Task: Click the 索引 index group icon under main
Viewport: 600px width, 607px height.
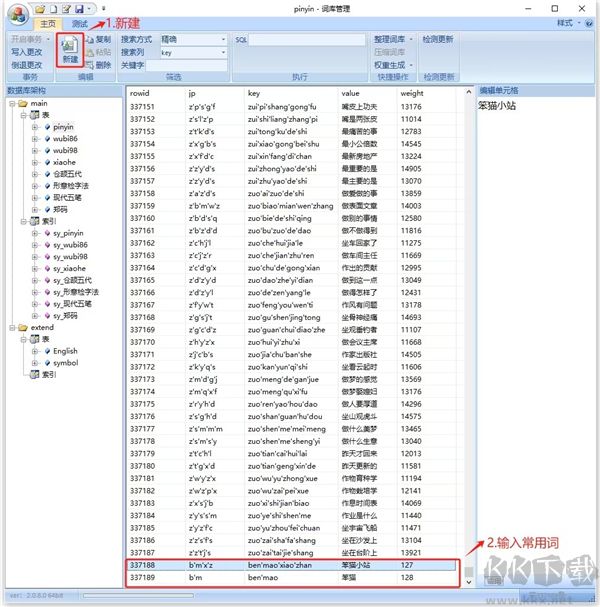Action: (x=35, y=221)
